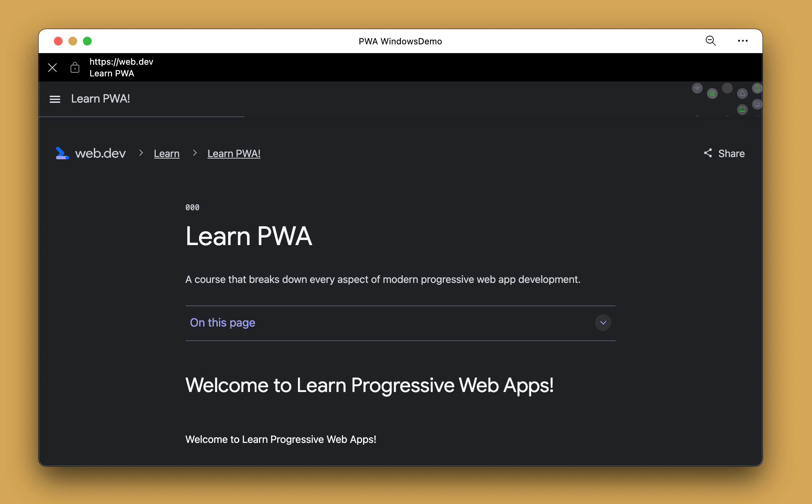Click the overflow menu icon (three dots)

click(742, 40)
